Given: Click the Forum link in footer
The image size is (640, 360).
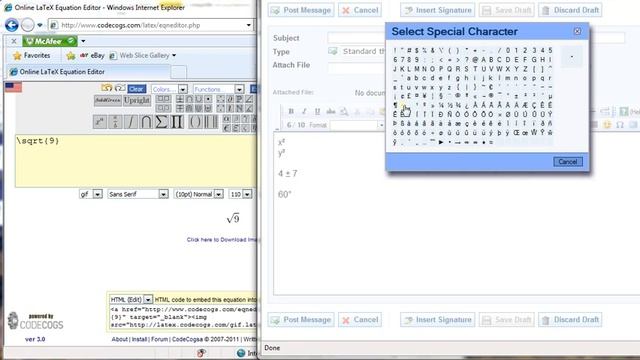Looking at the screenshot, I should pos(160,339).
